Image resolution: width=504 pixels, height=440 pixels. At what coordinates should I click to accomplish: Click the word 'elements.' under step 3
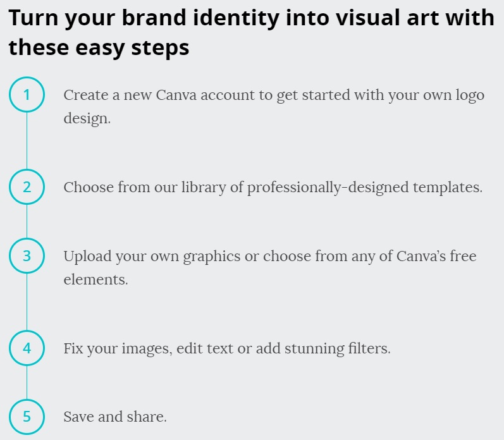tap(95, 279)
